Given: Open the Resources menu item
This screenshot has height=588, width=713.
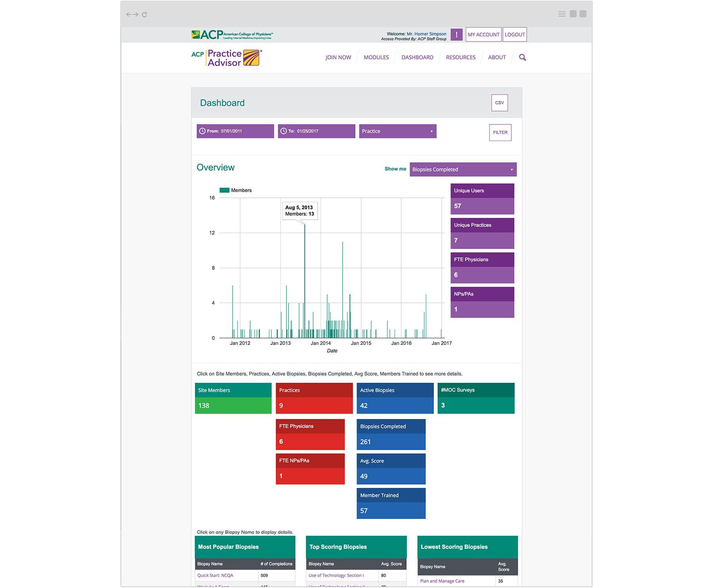Looking at the screenshot, I should [460, 57].
